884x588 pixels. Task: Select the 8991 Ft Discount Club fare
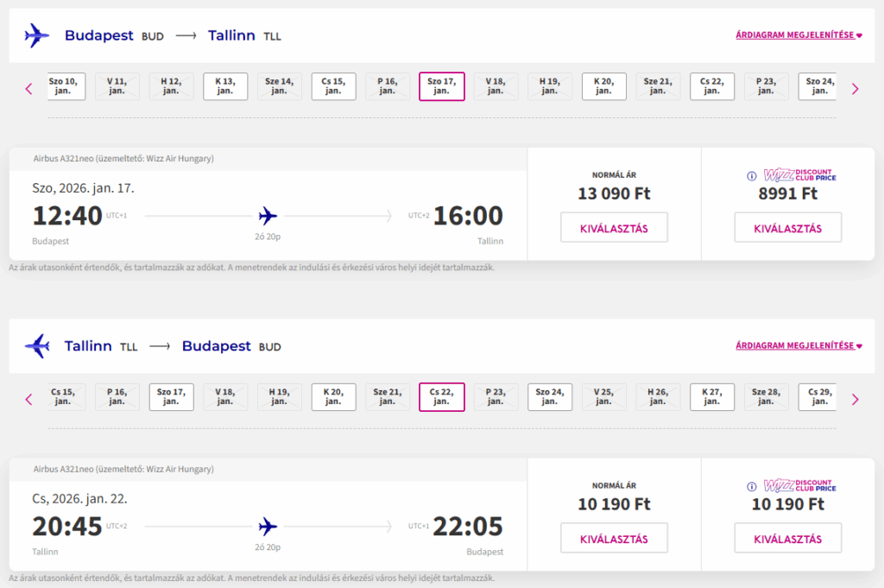click(x=787, y=228)
